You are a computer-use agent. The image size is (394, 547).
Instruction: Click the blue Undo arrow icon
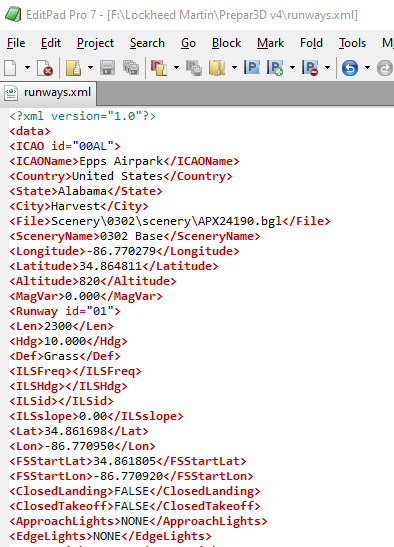350,68
